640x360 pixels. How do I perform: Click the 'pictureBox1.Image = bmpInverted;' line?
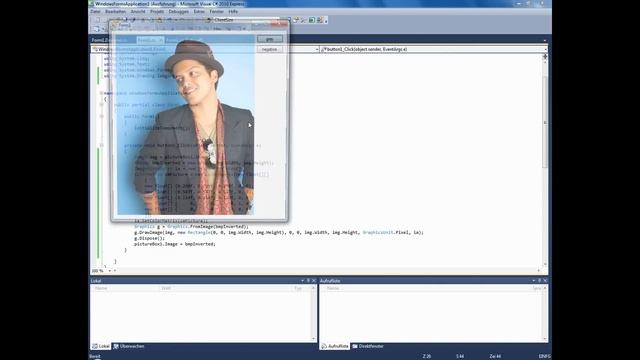tap(175, 244)
